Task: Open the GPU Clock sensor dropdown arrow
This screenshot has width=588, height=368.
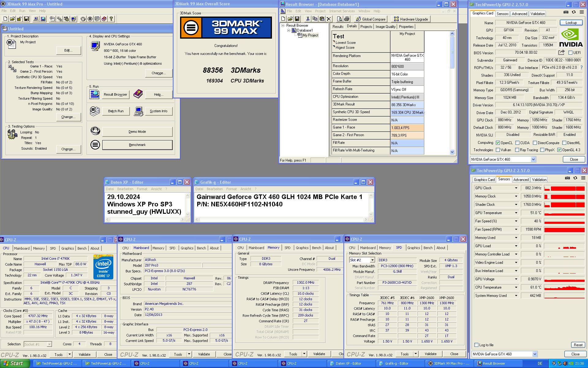Action: pyautogui.click(x=516, y=188)
